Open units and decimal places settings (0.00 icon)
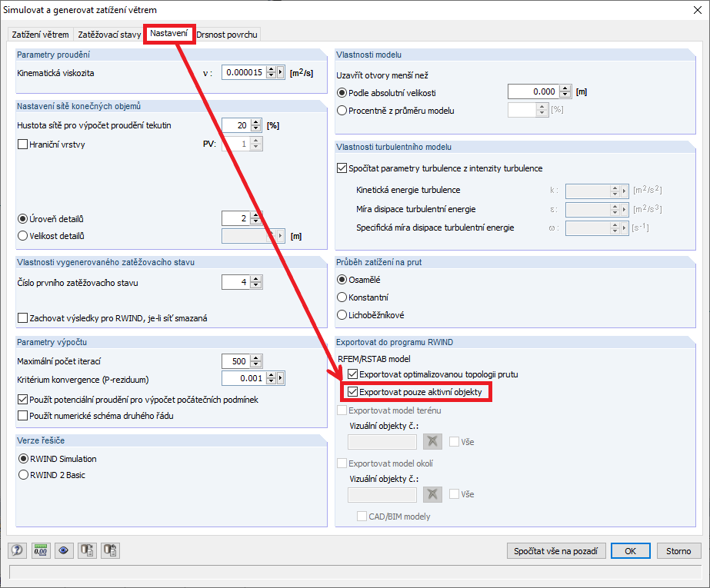Screen dimensions: 710x588 coord(42,550)
